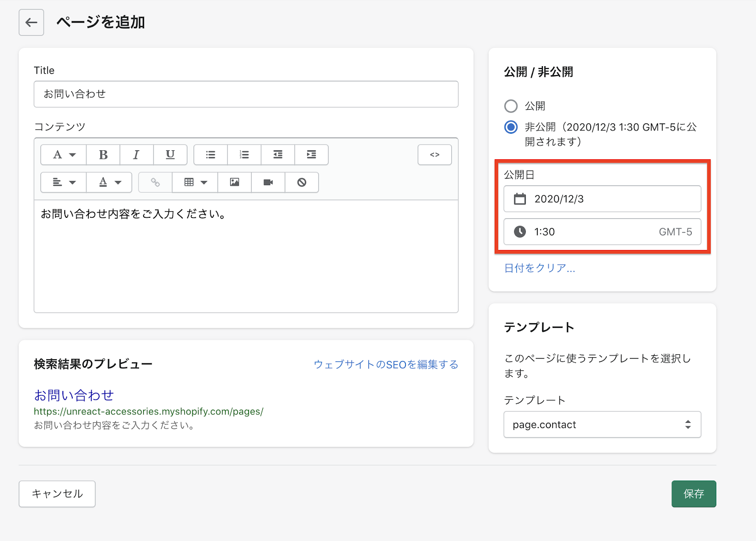Open the font style dropdown
This screenshot has width=756, height=541.
click(x=64, y=155)
